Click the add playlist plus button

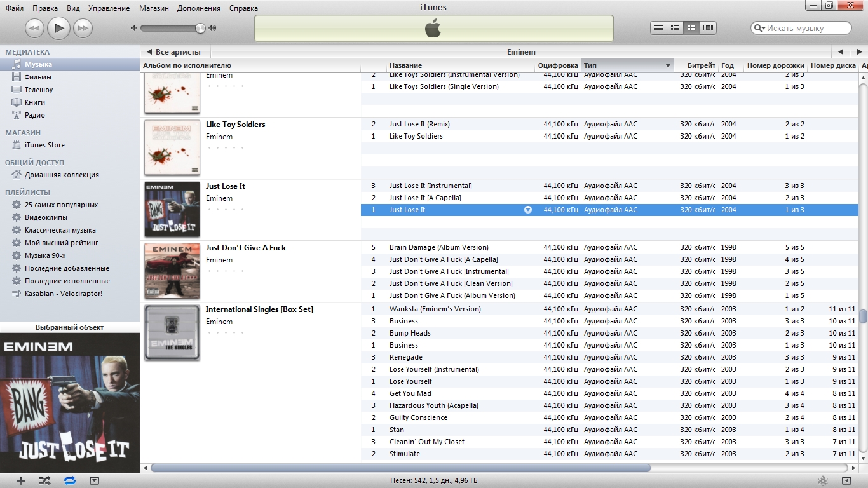pos(20,480)
